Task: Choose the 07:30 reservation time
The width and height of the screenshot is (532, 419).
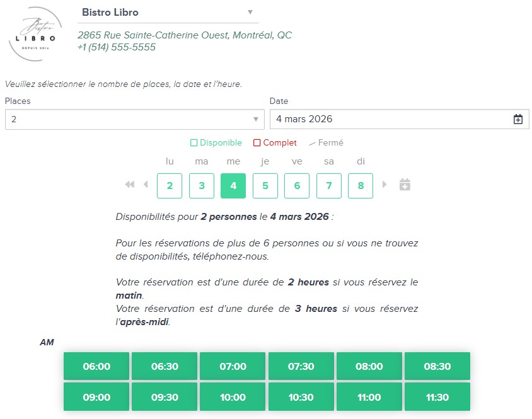Action: 301,366
